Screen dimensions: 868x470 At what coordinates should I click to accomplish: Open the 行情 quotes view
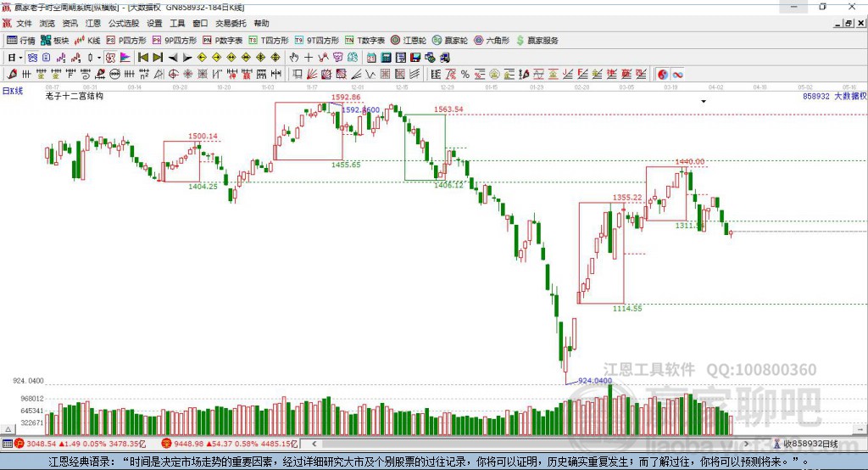(20, 41)
